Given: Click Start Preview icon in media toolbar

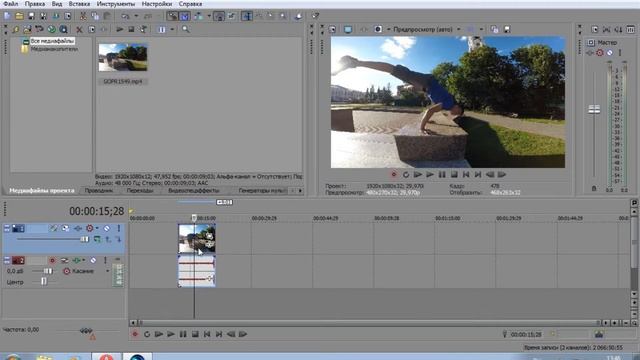Looking at the screenshot, I should coord(120,29).
